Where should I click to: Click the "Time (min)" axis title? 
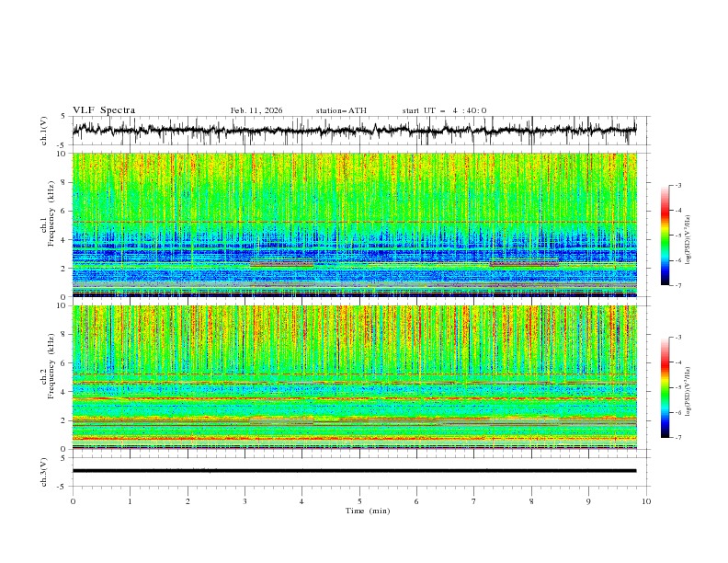[368, 511]
